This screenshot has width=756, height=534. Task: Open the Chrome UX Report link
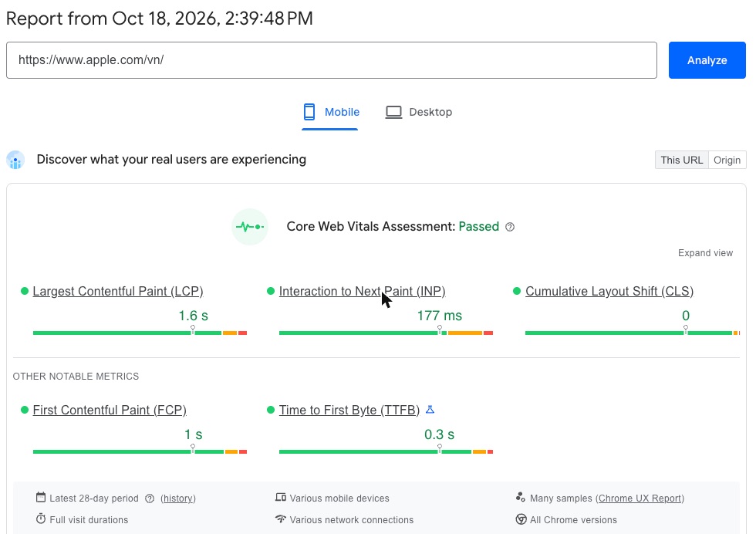click(640, 499)
